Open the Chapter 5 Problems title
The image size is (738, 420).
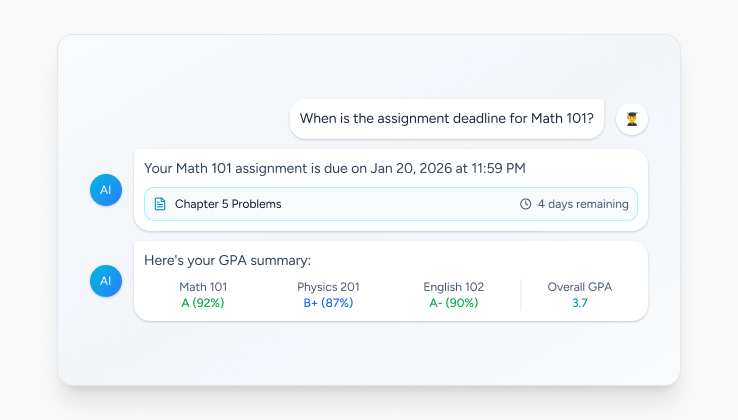pos(228,204)
